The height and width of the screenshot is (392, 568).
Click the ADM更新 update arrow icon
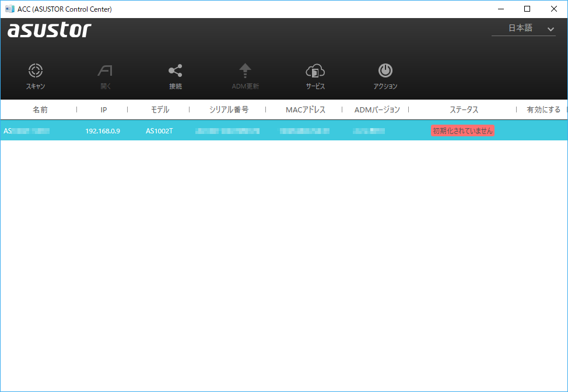[246, 70]
